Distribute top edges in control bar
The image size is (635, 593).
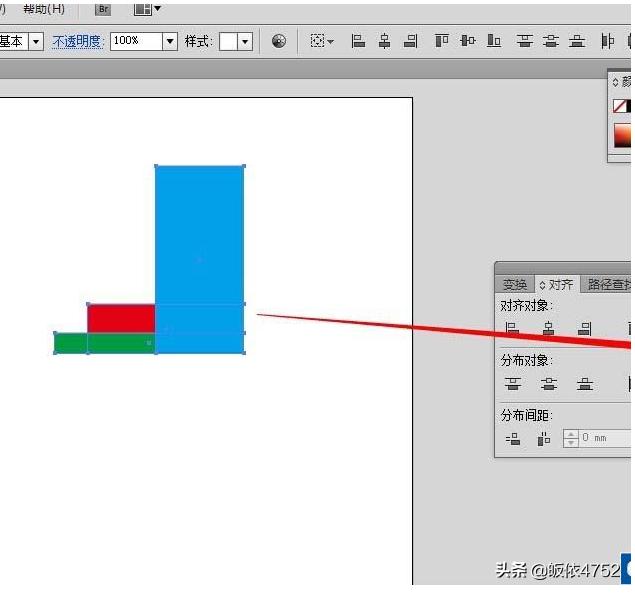click(x=525, y=41)
